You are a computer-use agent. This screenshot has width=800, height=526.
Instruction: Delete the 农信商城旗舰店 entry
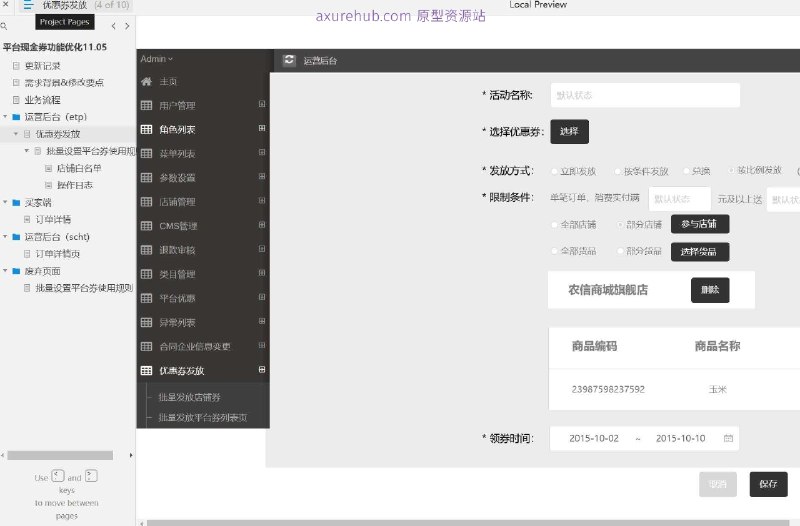coord(710,290)
